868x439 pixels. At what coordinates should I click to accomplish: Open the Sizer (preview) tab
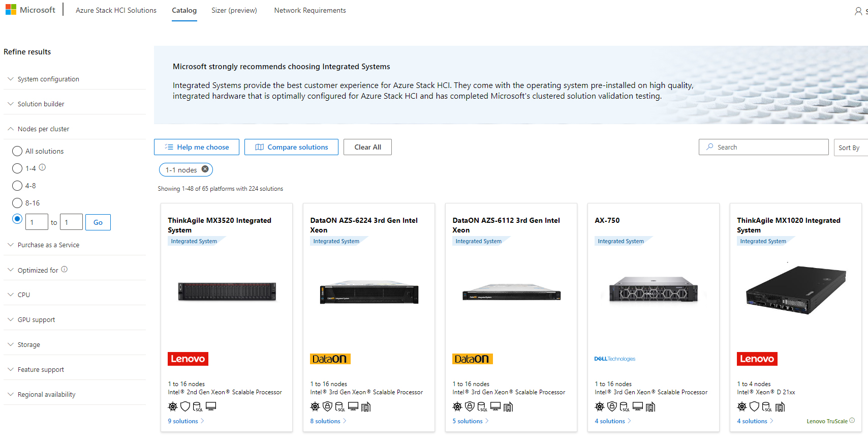[x=234, y=10]
